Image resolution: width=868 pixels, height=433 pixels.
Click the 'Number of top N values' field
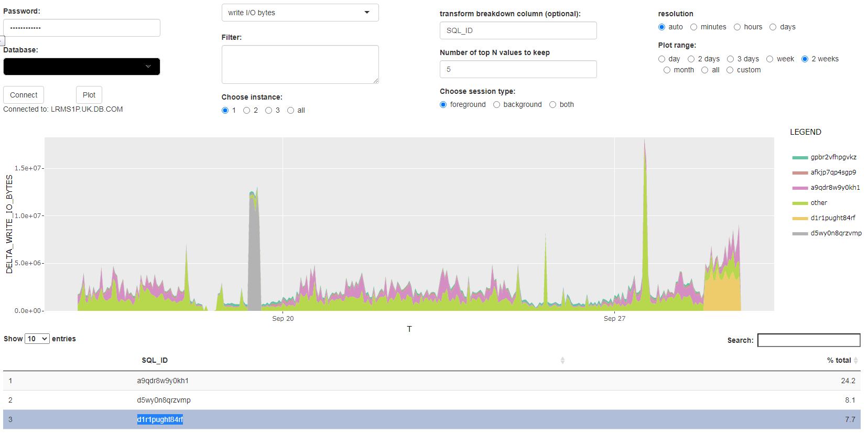coord(518,69)
